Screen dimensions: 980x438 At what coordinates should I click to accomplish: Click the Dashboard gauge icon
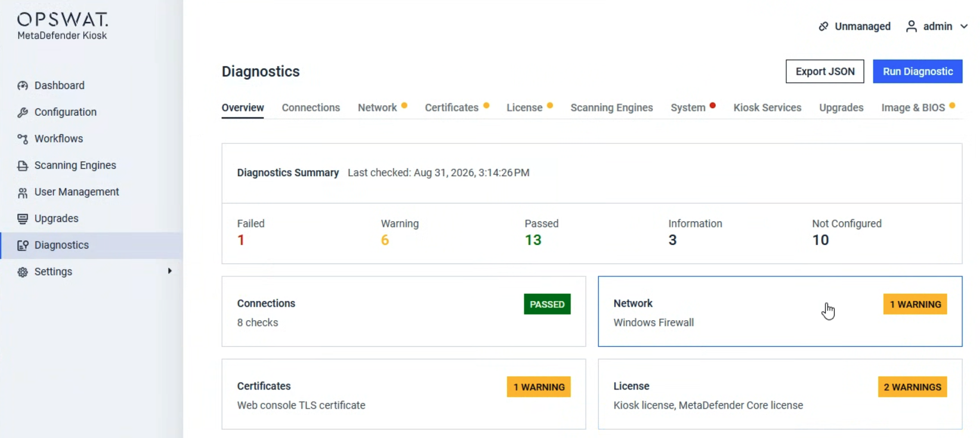23,86
